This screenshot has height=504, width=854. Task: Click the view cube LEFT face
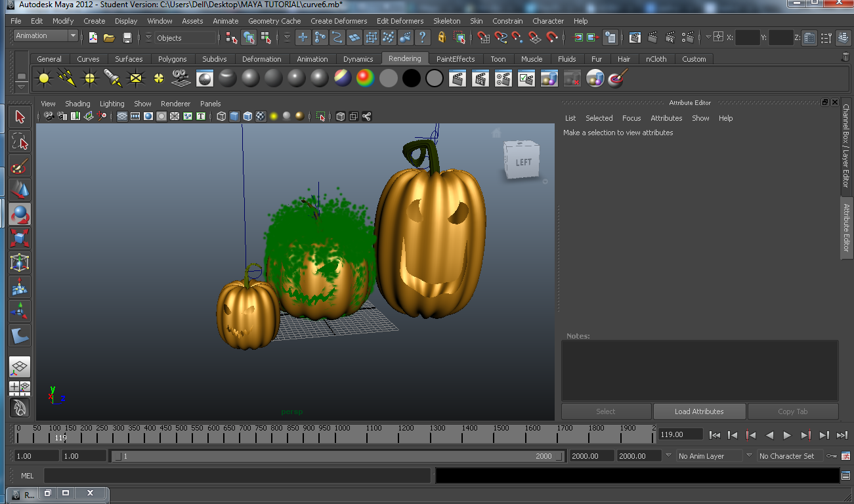[524, 162]
